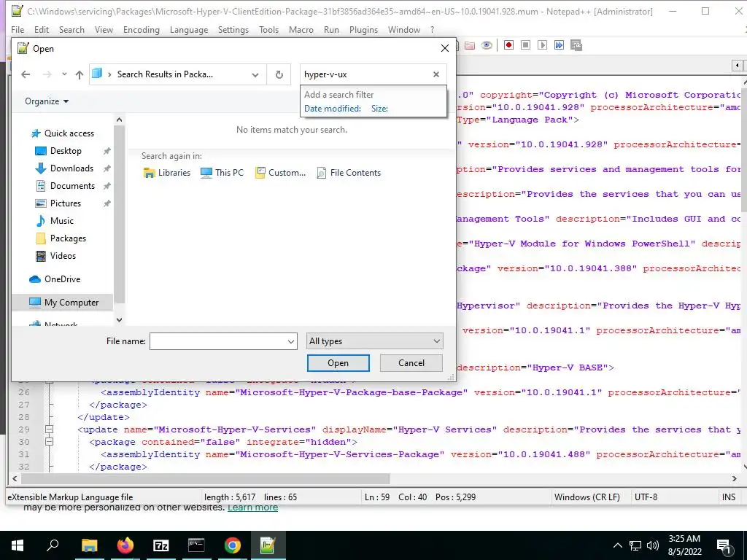Launch Firefox from taskbar
The image size is (747, 560).
(x=125, y=545)
